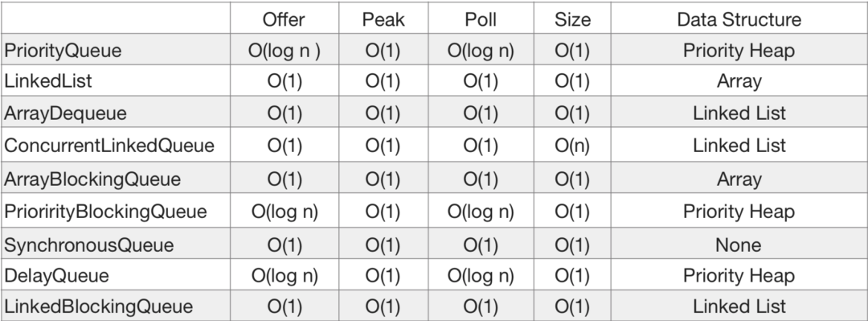Click the Offer column header
Image resolution: width=868 pixels, height=321 pixels.
point(284,19)
